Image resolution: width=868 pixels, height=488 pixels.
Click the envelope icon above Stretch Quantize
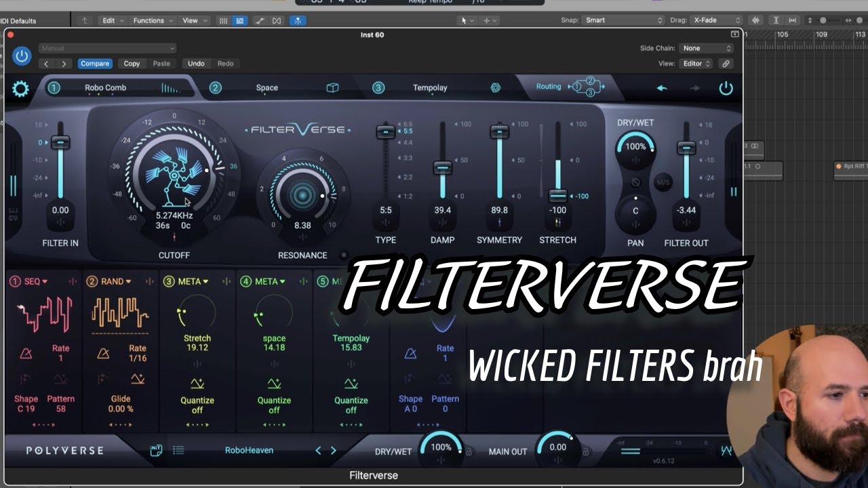[x=197, y=384]
